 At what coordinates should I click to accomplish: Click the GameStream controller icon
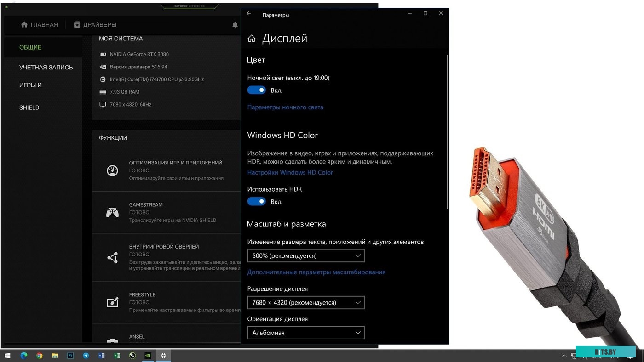coord(112,212)
